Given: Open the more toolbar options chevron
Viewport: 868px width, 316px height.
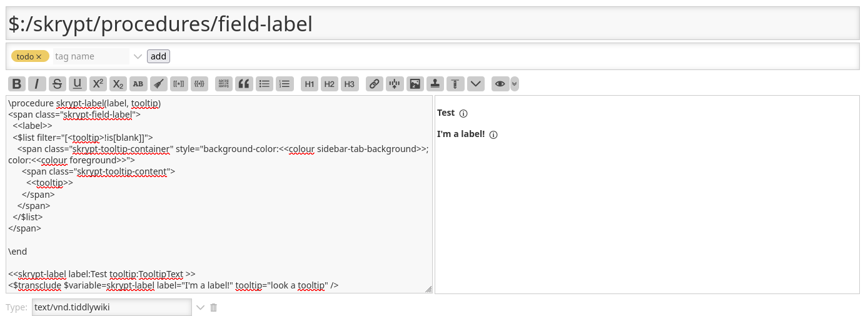Looking at the screenshot, I should point(475,84).
